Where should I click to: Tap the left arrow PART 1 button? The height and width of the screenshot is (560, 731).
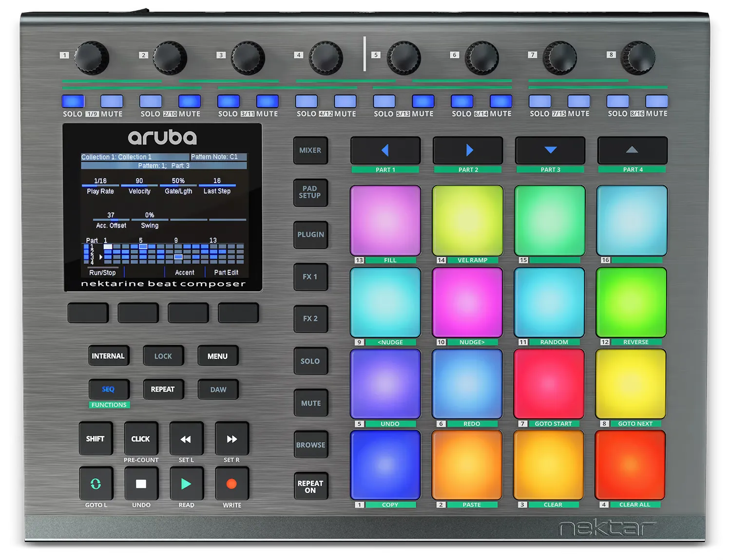(x=385, y=150)
